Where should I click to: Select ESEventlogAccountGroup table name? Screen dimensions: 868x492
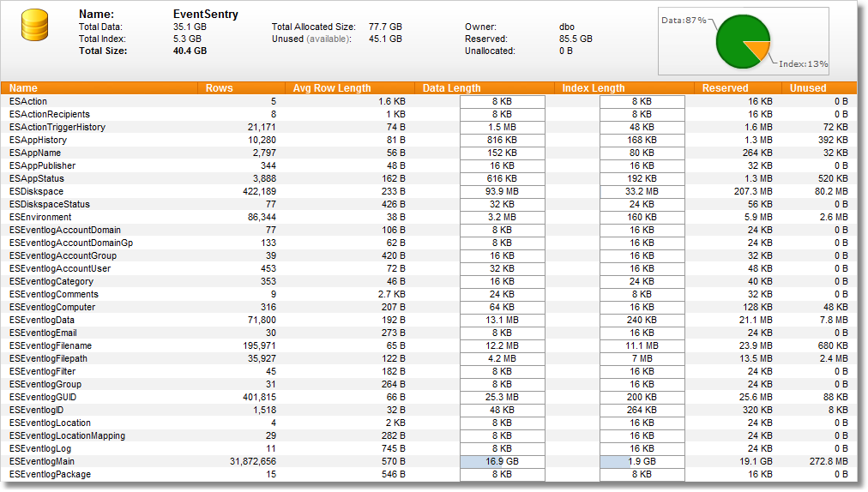click(63, 255)
